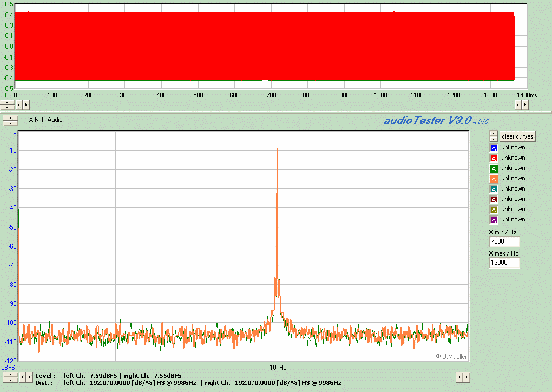Click up arrow of spinner beside clear curves
The width and height of the screenshot is (552, 392).
coord(493,134)
